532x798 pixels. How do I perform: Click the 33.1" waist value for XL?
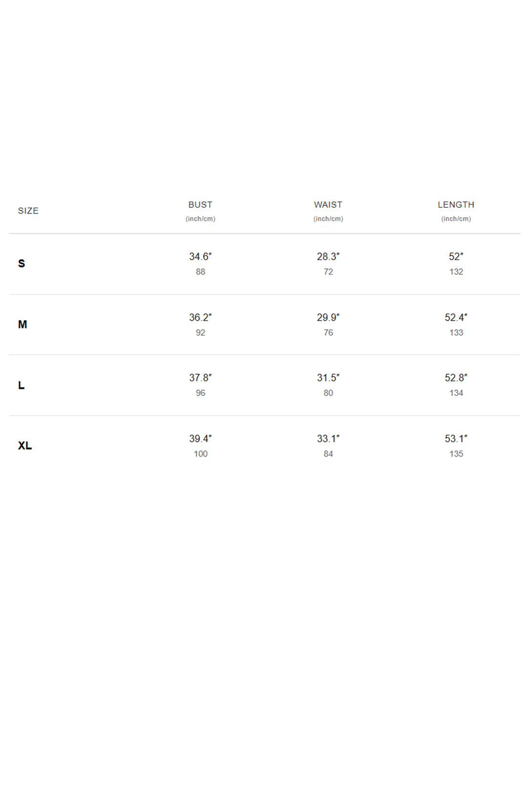click(x=328, y=439)
